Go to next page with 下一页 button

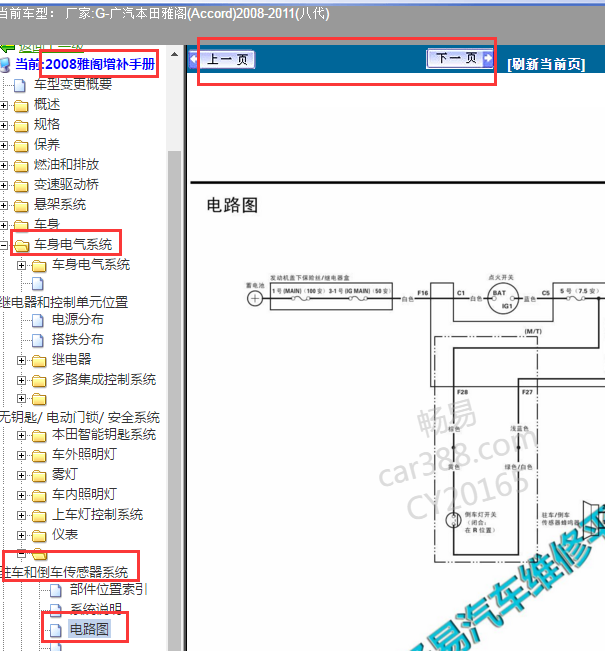[x=460, y=58]
